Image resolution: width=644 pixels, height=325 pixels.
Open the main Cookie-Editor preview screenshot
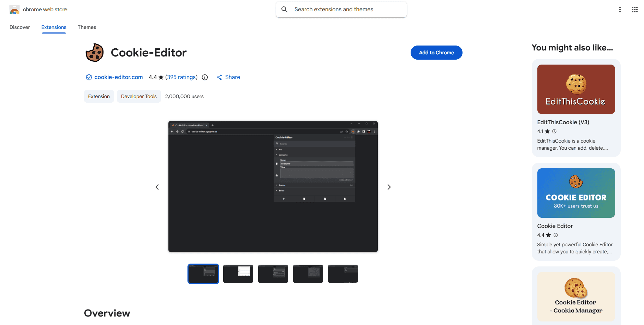click(273, 187)
